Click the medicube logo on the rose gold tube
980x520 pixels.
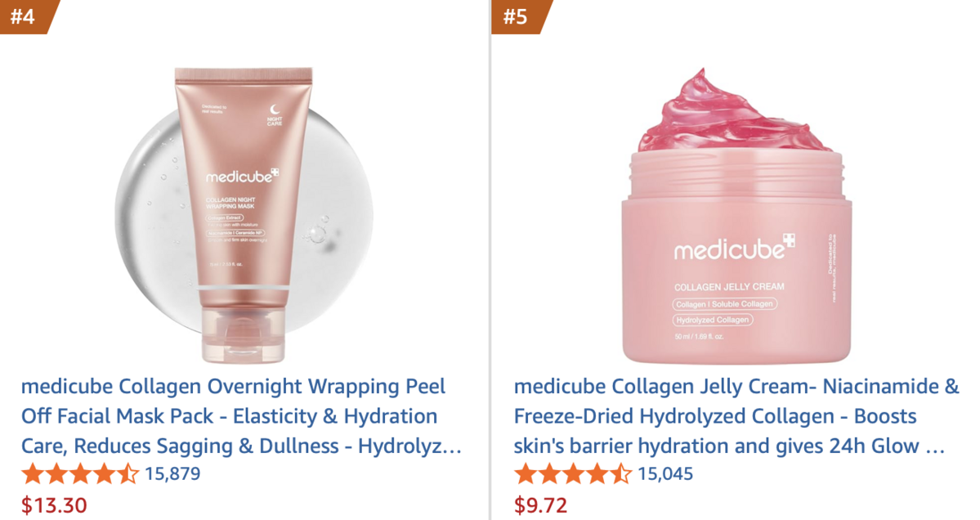(242, 177)
